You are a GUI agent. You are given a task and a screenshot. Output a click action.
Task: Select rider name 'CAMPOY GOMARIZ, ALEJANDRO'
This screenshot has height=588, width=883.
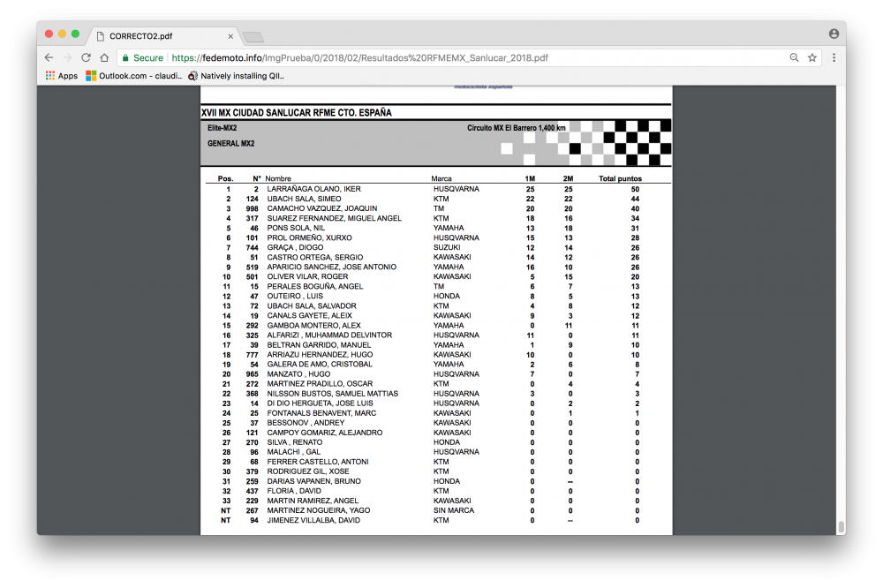324,433
